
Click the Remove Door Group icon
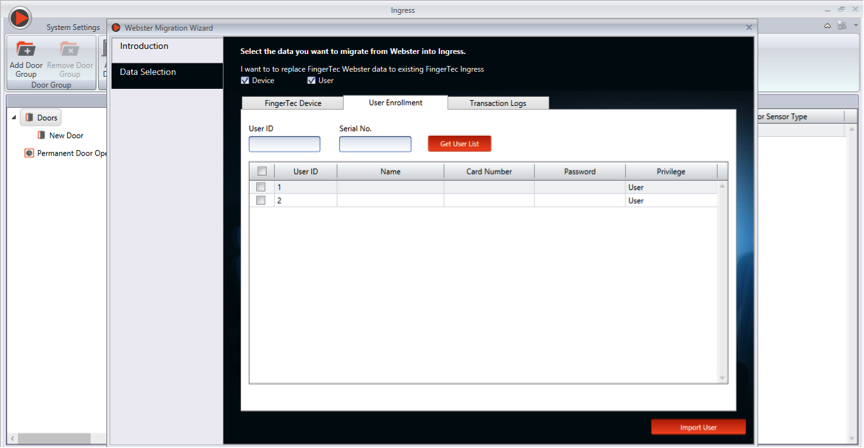(69, 49)
